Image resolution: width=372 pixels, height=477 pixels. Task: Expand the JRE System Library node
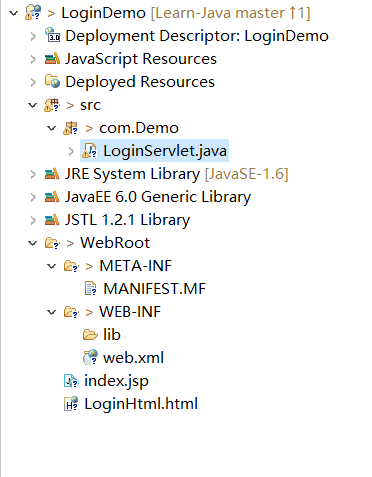tap(33, 174)
